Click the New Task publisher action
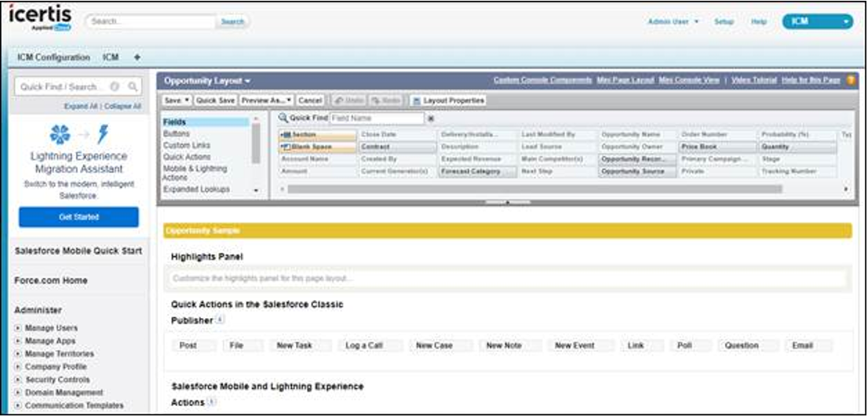The width and height of the screenshot is (868, 417). (301, 345)
